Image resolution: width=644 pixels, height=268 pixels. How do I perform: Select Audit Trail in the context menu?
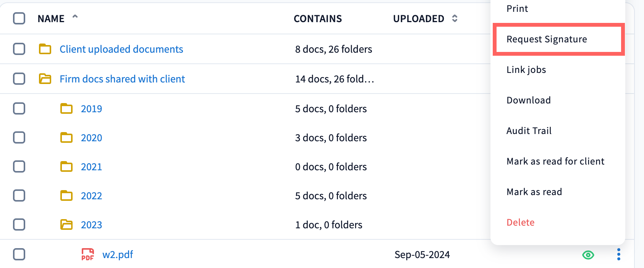tap(529, 131)
